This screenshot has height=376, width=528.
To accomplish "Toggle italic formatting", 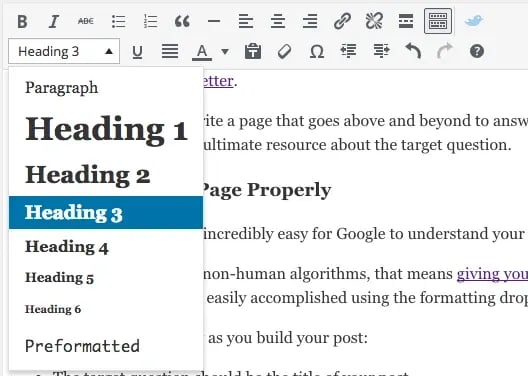I will [54, 22].
